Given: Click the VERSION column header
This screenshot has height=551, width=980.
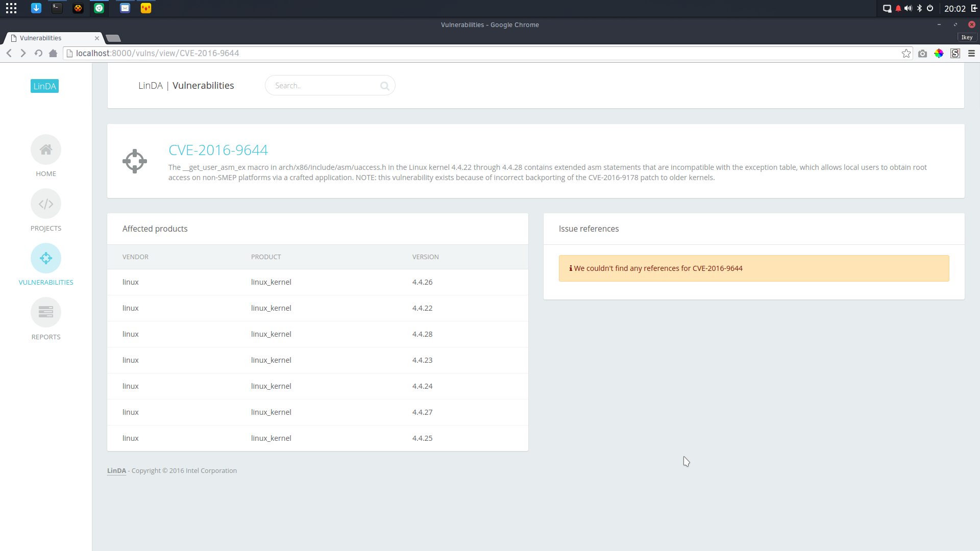Looking at the screenshot, I should click(x=426, y=257).
